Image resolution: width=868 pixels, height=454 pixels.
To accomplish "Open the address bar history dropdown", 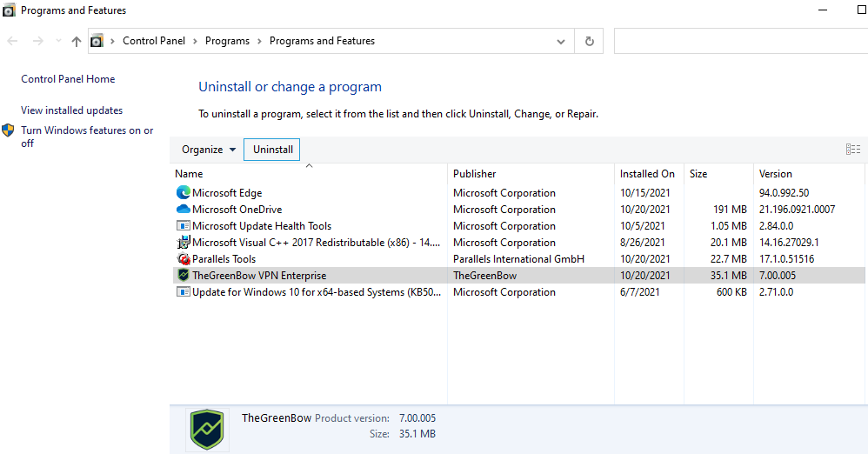I will (560, 41).
